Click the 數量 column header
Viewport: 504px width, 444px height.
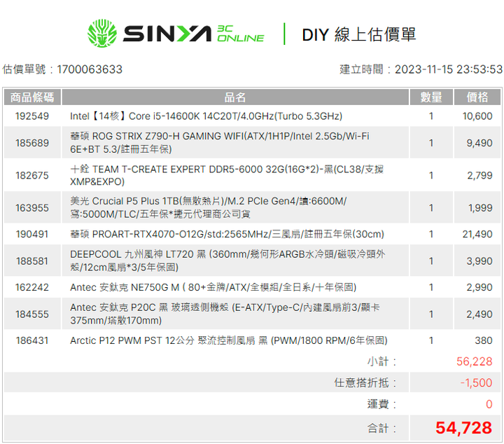coord(431,97)
